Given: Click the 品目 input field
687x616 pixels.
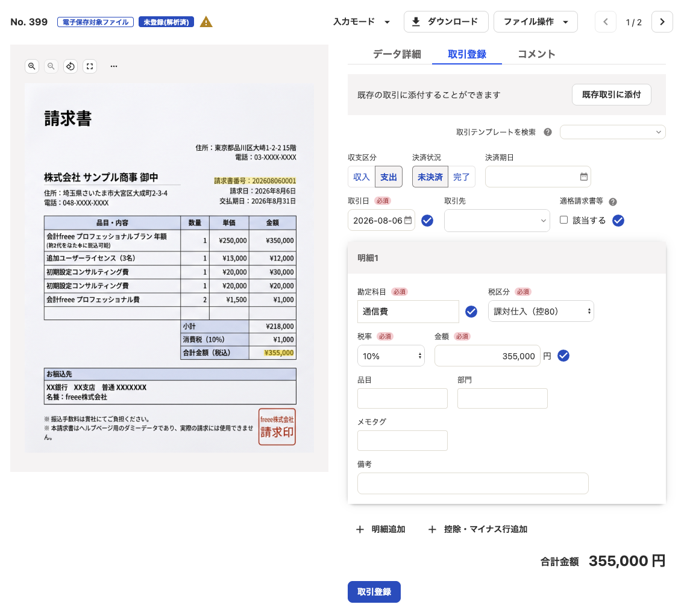Looking at the screenshot, I should coord(402,398).
